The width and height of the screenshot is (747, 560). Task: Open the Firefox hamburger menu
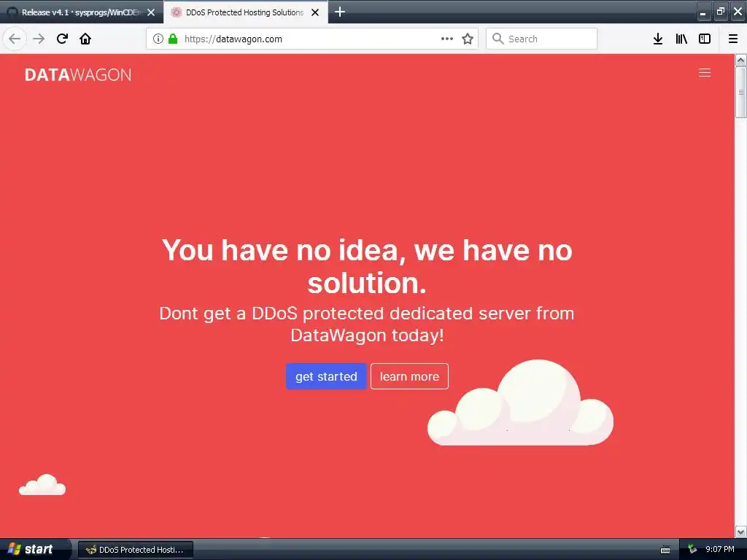click(733, 39)
